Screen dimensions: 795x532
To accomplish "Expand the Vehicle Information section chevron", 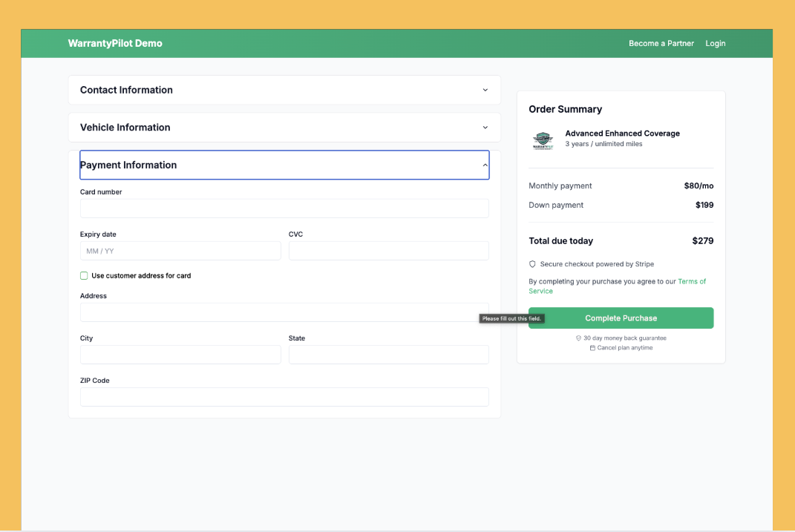I will (x=485, y=128).
